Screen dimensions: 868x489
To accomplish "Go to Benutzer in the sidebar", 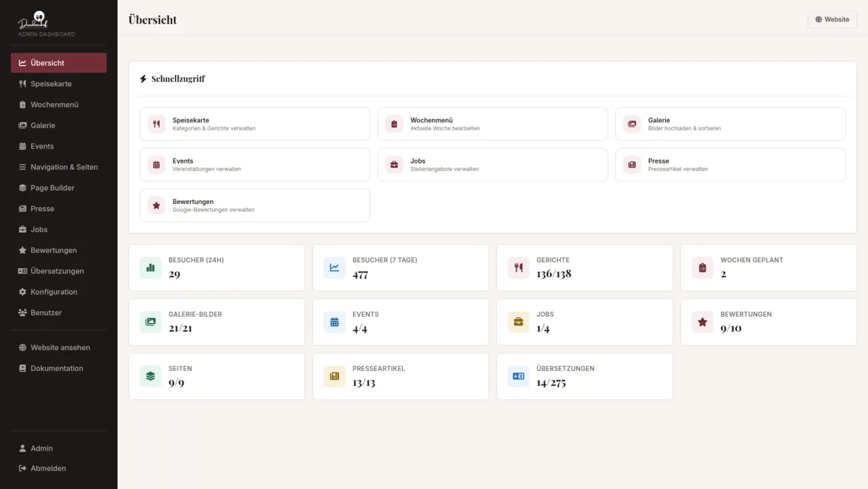I will pyautogui.click(x=58, y=313).
